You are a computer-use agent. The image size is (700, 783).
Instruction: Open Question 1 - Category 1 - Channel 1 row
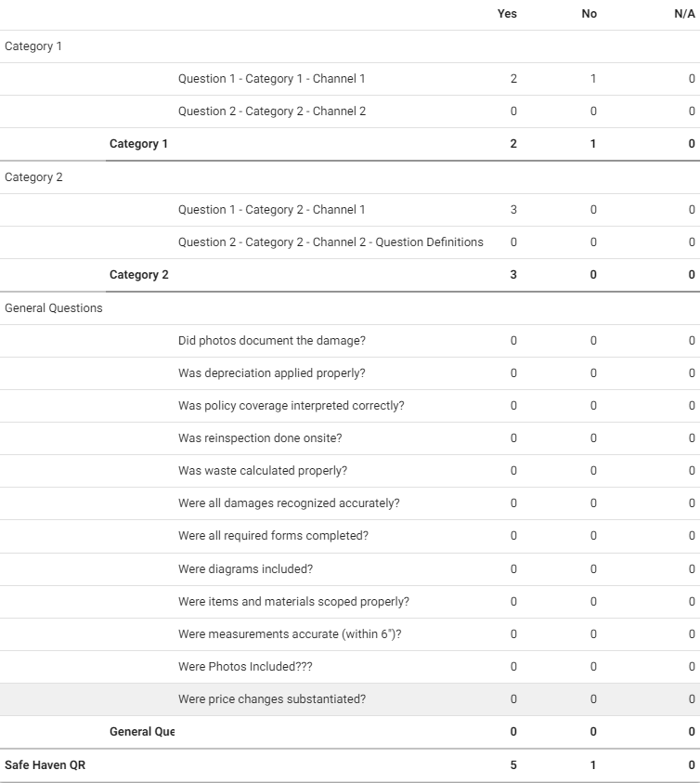pyautogui.click(x=271, y=79)
